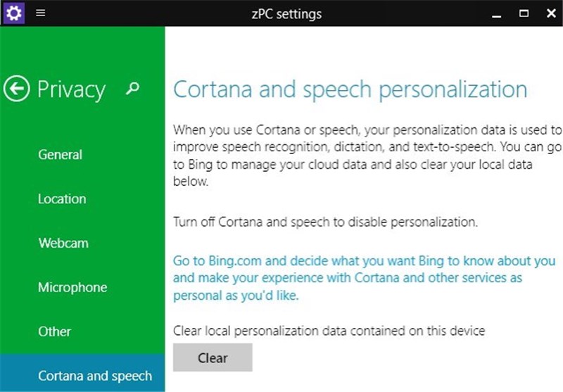The image size is (563, 392).
Task: Click the Cortana and speech personalization heading
Action: pos(350,90)
